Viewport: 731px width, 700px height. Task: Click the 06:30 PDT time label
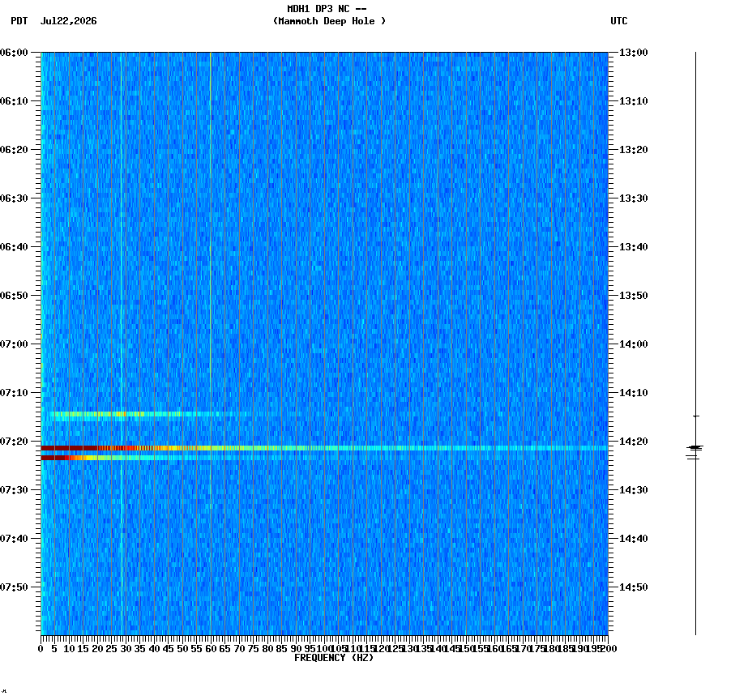(14, 198)
